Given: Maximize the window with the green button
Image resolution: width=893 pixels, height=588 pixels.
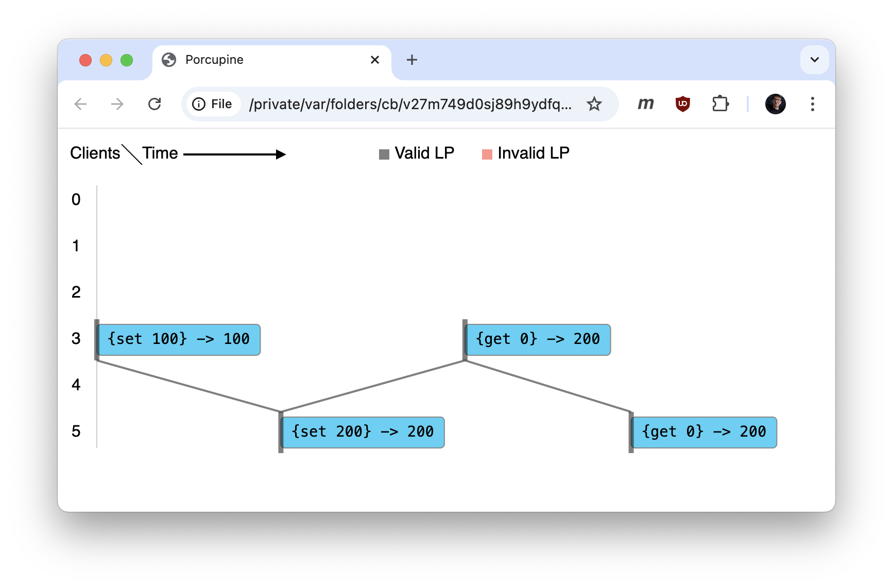Looking at the screenshot, I should point(127,60).
